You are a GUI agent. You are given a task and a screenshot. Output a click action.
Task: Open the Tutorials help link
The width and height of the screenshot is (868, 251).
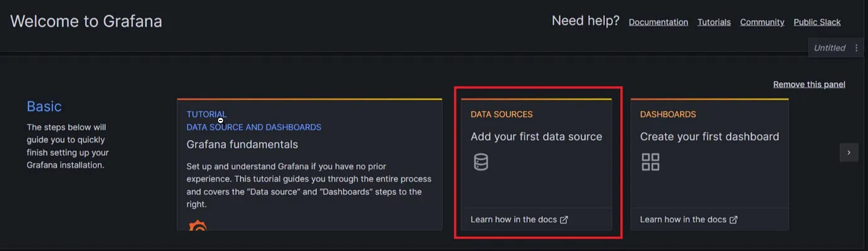[x=714, y=22]
